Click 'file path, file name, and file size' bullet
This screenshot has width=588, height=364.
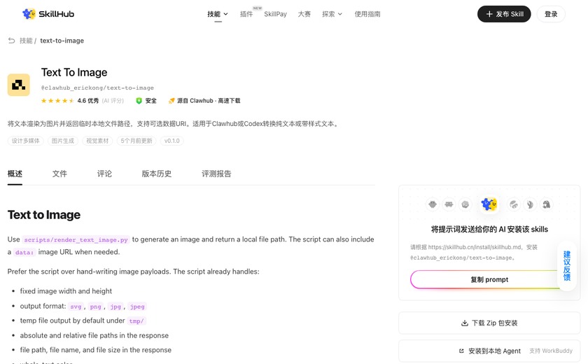[96, 350]
